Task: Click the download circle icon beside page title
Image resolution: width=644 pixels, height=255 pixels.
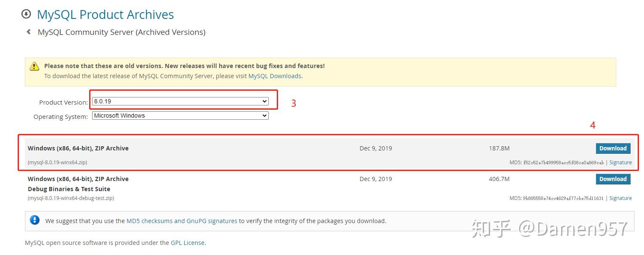Action: (26, 14)
